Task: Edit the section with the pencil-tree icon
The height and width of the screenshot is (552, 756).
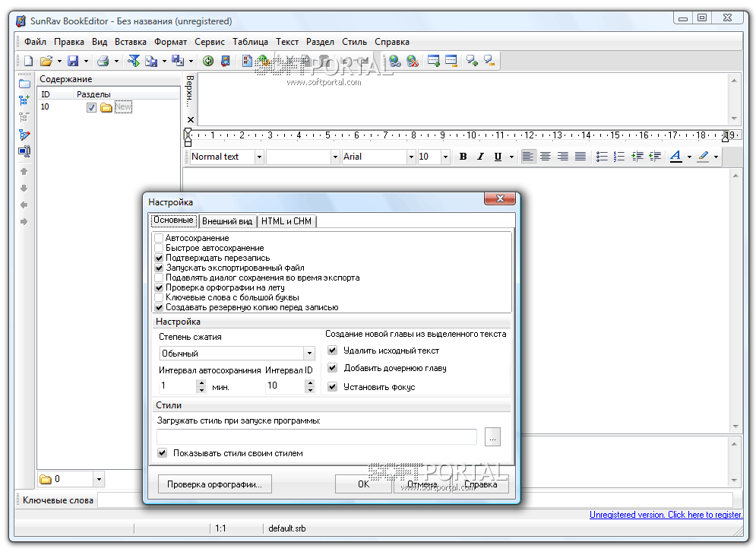Action: [24, 135]
